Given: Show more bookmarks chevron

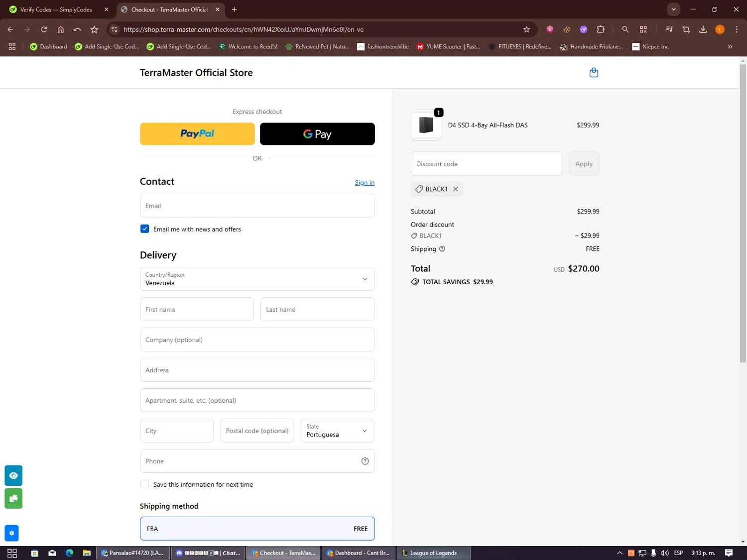Looking at the screenshot, I should pyautogui.click(x=730, y=46).
